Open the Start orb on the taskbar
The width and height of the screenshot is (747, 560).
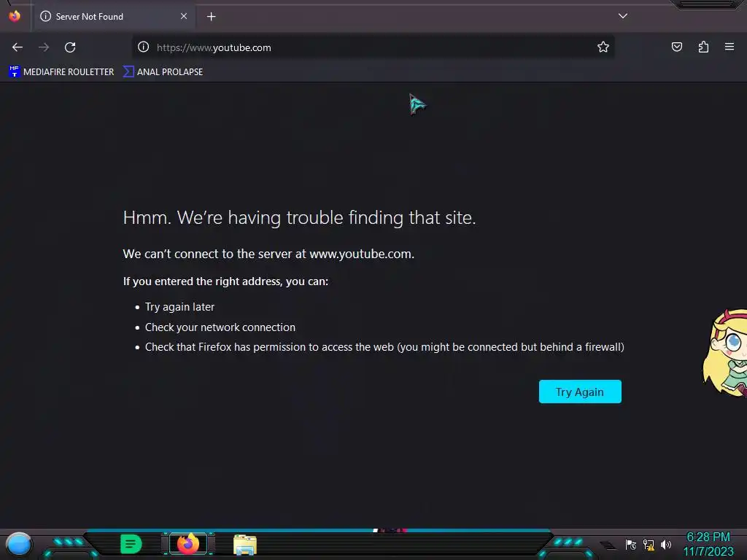[18, 545]
